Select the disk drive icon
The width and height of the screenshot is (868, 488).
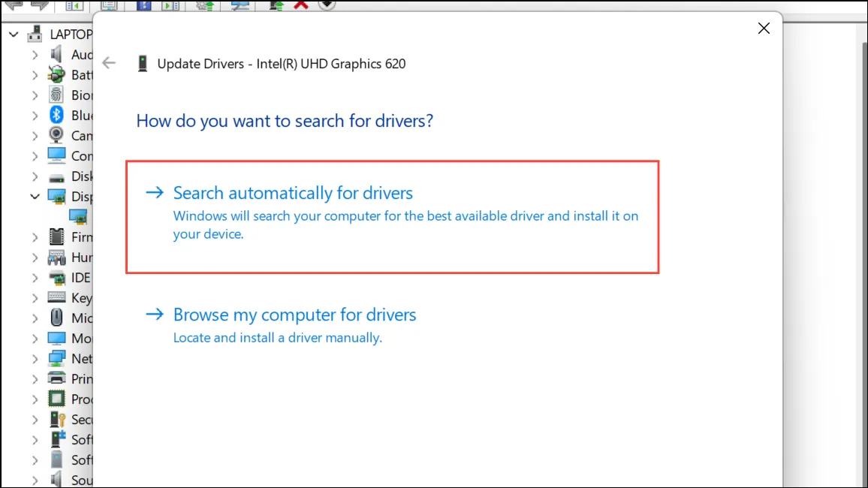point(56,178)
